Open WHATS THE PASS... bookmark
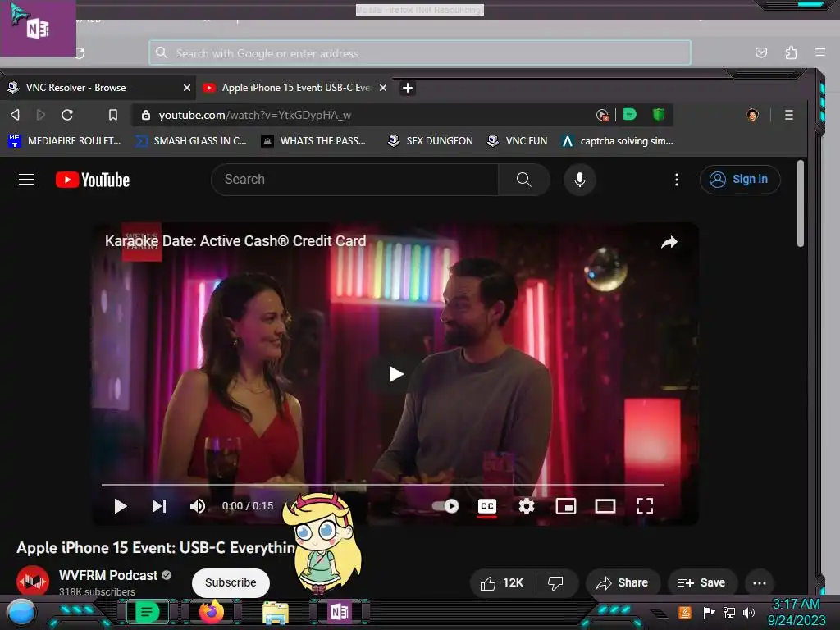This screenshot has height=630, width=840. pos(314,141)
